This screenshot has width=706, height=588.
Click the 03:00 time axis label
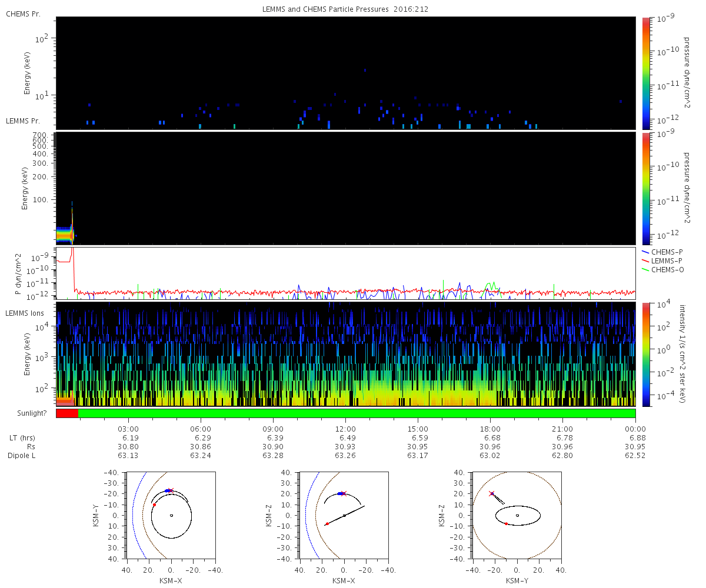[128, 429]
